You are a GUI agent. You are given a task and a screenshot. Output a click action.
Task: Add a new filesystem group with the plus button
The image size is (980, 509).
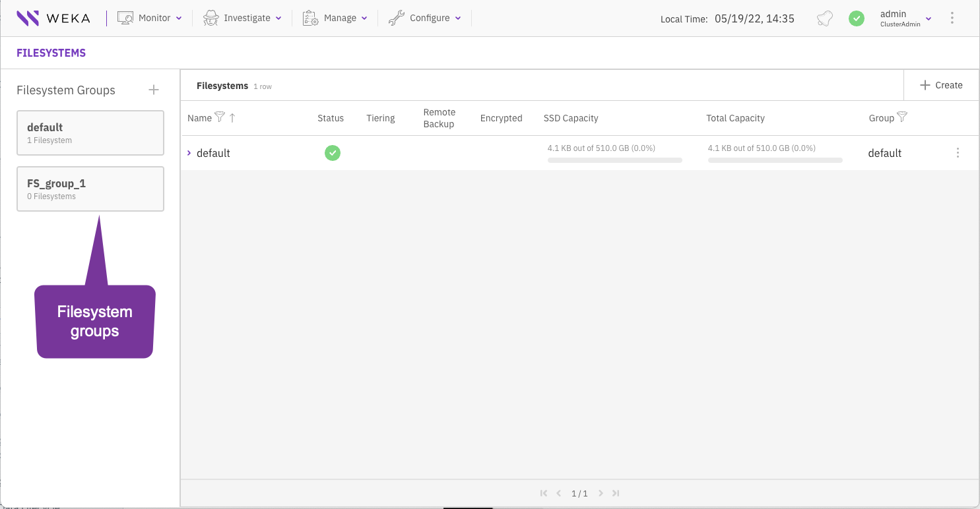(x=154, y=90)
